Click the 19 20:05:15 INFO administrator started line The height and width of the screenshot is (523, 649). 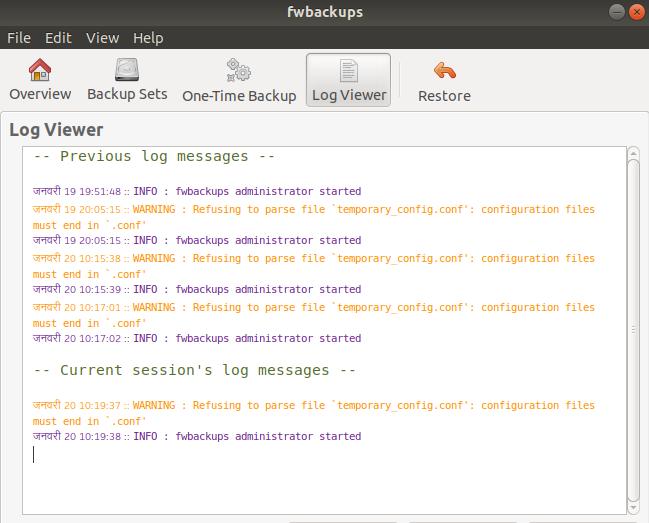click(197, 240)
